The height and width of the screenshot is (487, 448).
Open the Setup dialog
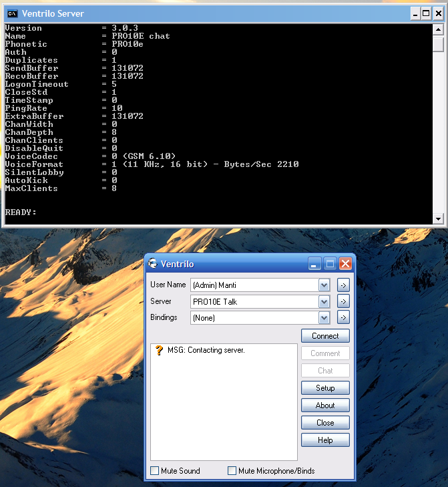[325, 388]
